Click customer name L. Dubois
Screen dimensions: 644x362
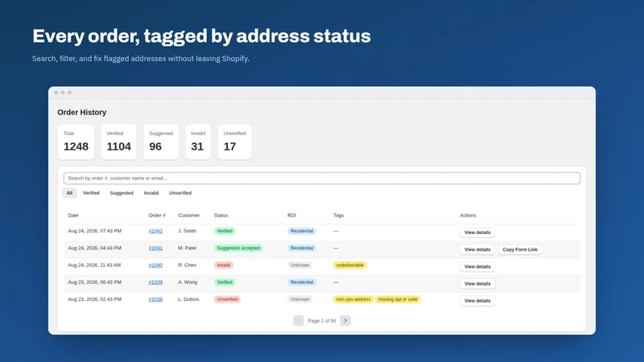(188, 299)
